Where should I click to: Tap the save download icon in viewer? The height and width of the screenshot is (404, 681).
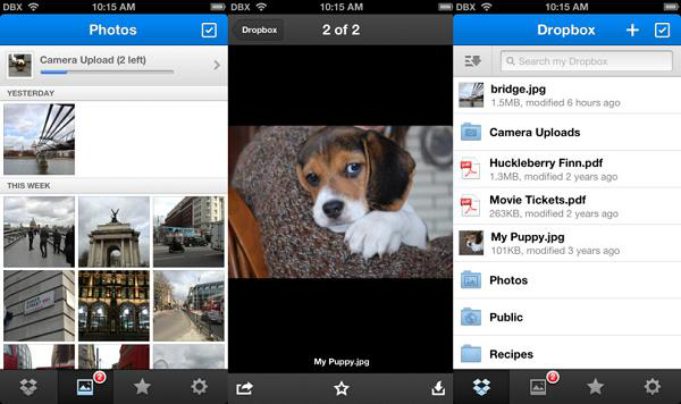[438, 388]
